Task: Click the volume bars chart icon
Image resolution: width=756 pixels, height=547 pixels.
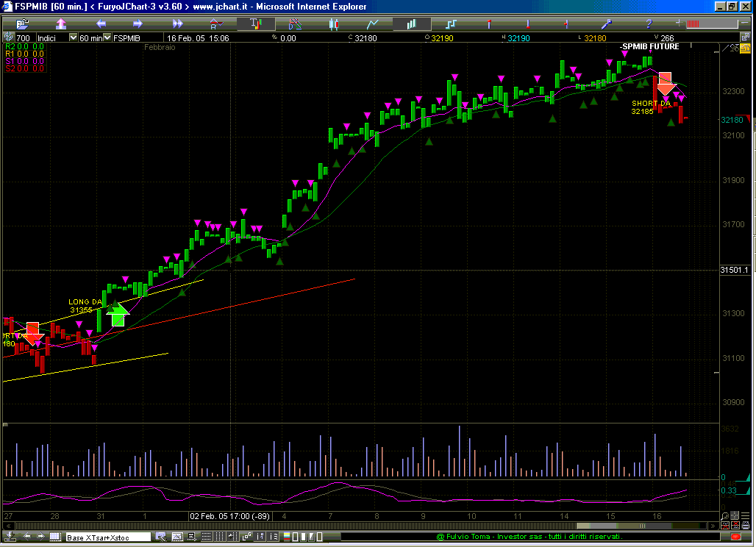Action: coord(411,24)
